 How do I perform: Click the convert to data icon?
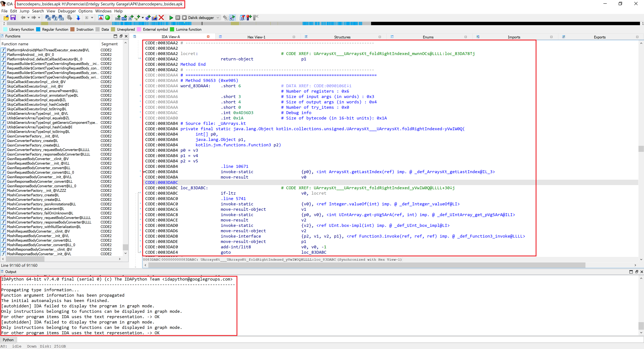[x=124, y=17]
